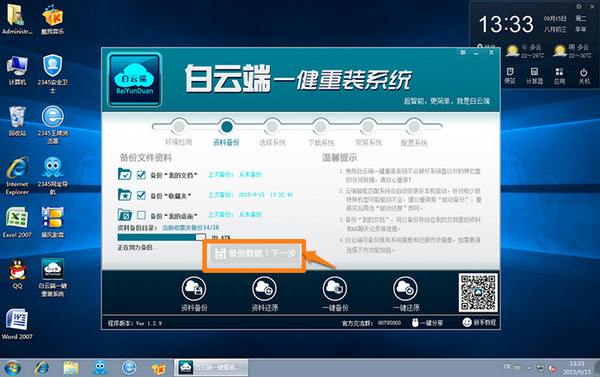Go to the 配置系统 step
The image size is (600, 377).
coord(414,127)
